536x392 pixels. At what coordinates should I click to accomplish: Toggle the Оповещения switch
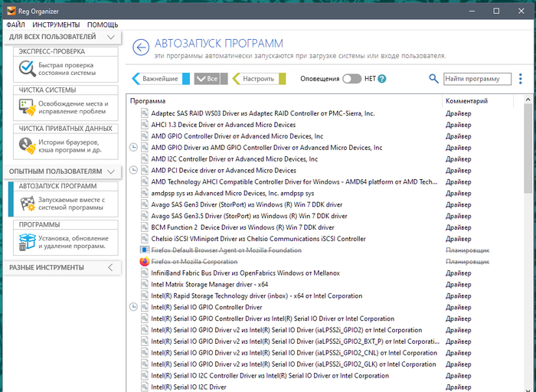[351, 79]
